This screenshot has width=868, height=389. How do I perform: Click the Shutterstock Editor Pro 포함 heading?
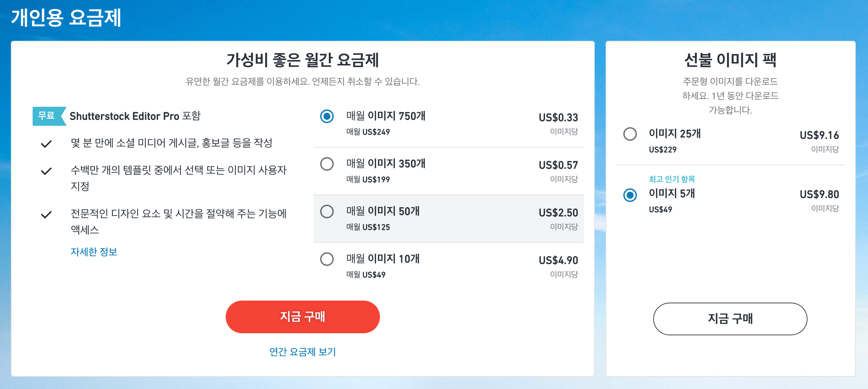pyautogui.click(x=135, y=116)
